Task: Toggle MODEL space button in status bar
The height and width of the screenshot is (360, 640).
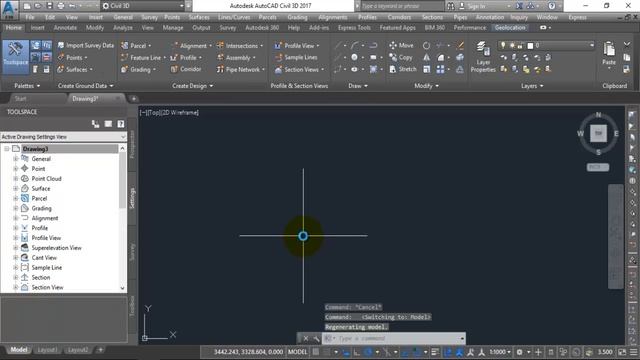Action: (298, 352)
